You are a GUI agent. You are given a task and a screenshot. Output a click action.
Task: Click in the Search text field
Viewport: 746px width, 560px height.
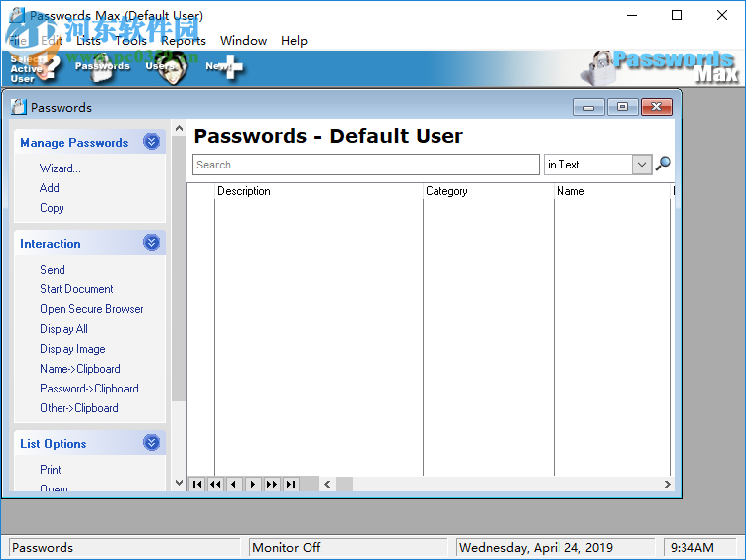(x=365, y=165)
